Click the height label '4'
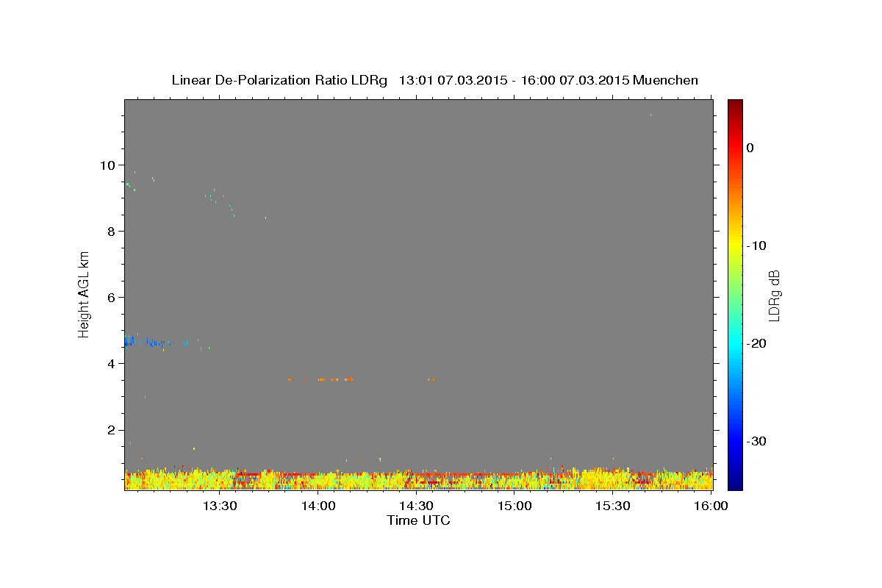This screenshot has height=588, width=882. [x=112, y=363]
